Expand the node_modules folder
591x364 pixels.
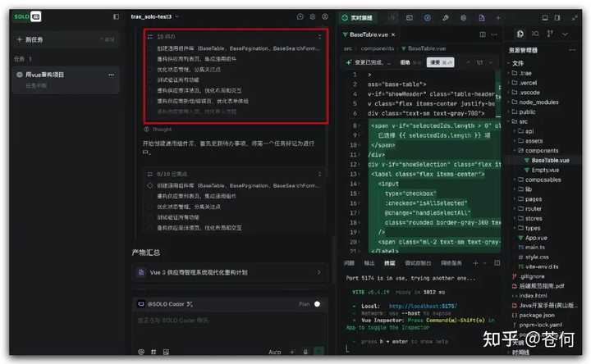(x=538, y=102)
